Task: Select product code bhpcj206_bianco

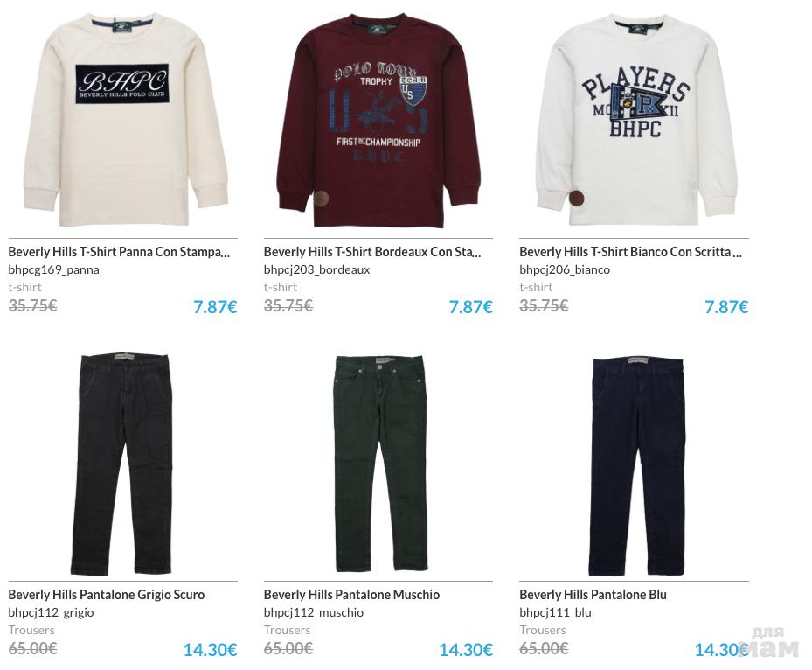Action: click(x=565, y=269)
